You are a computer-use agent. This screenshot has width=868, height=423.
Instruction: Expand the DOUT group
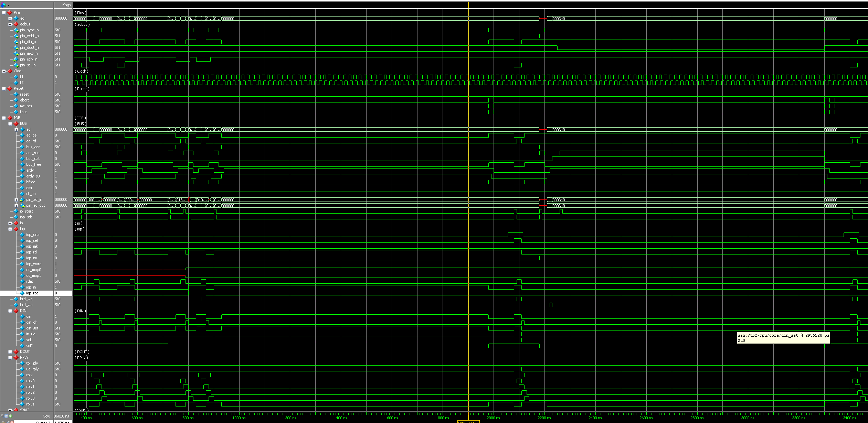point(10,352)
